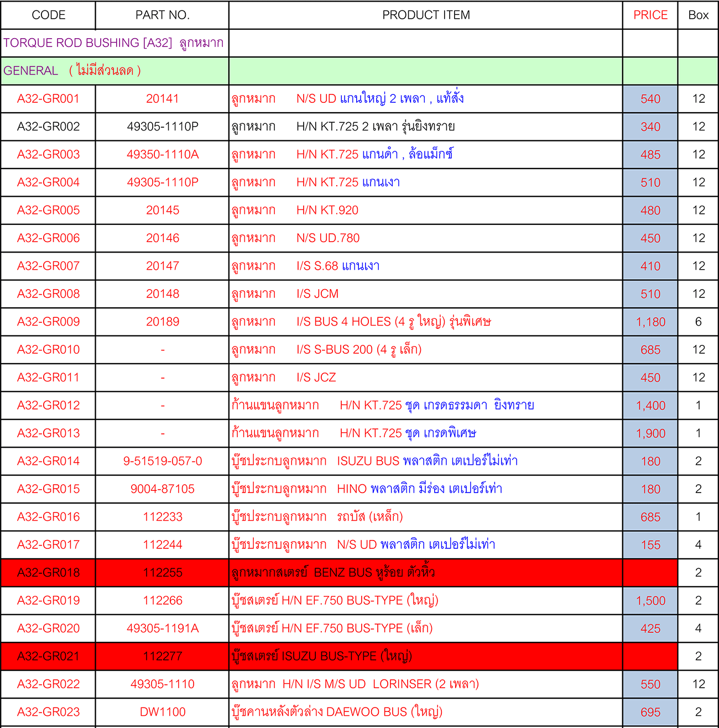Select code cell A32-GR023
The image size is (719, 728).
(49, 712)
